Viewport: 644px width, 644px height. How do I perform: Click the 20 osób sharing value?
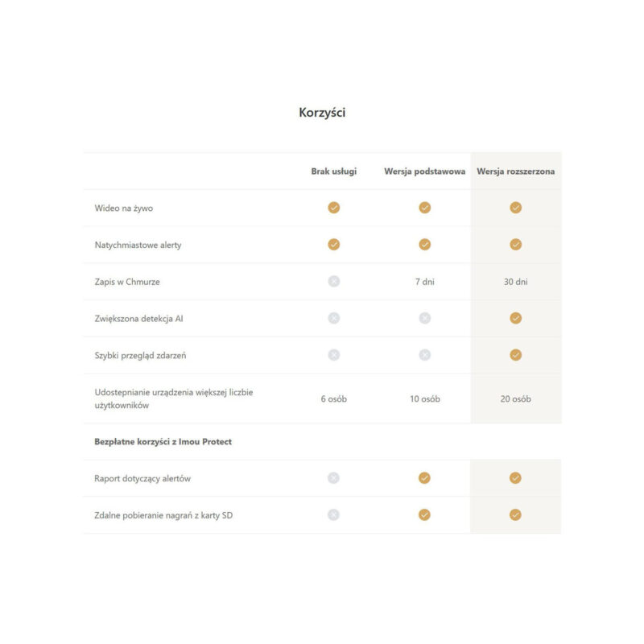click(515, 398)
